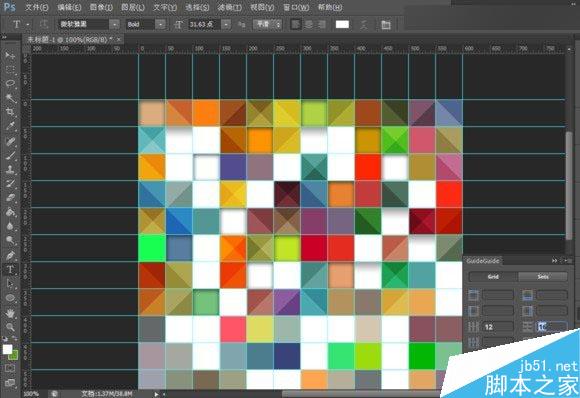Open the 文字(Y) menu
Image resolution: width=580 pixels, height=398 pixels.
[x=165, y=7]
